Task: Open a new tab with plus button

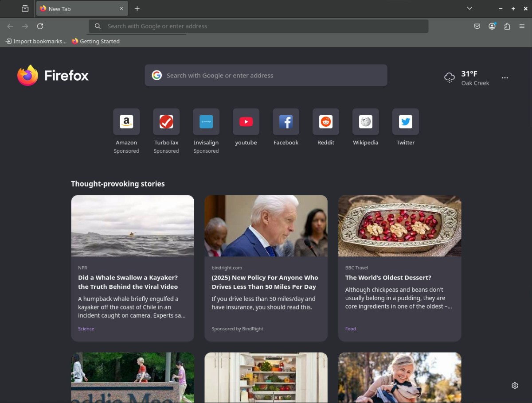Action: (x=137, y=8)
